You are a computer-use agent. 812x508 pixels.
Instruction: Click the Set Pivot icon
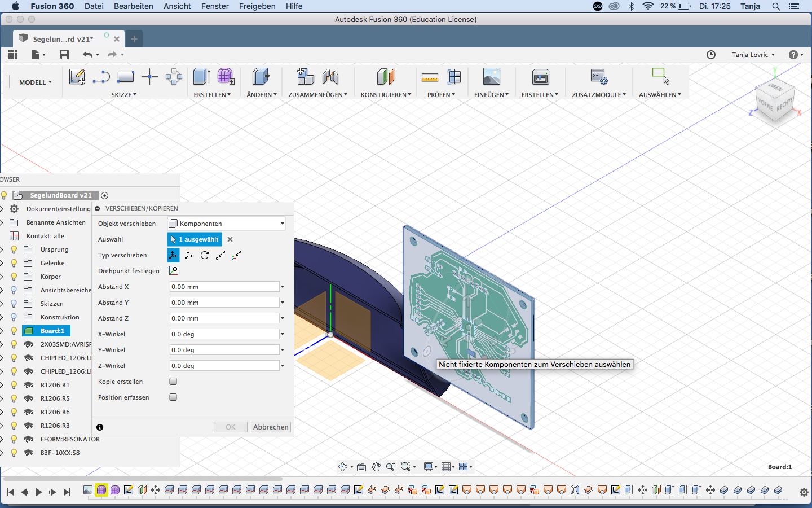tap(173, 271)
